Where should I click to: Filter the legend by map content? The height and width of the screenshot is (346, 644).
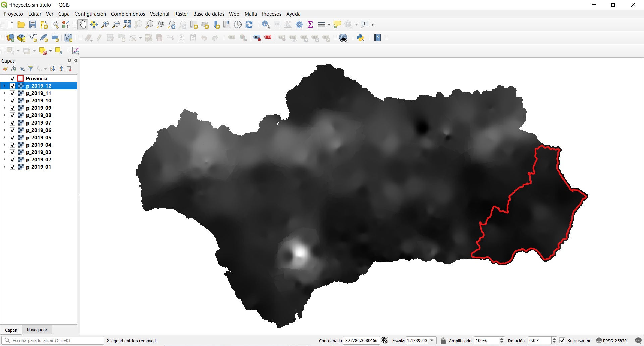coord(31,69)
